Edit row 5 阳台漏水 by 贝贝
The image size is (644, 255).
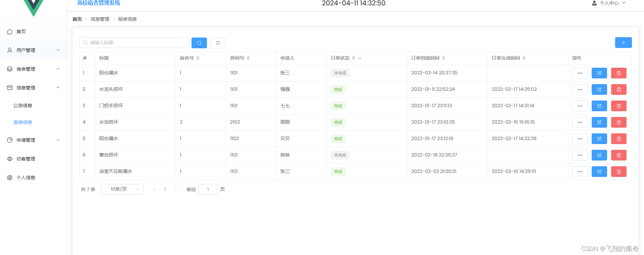tap(599, 139)
